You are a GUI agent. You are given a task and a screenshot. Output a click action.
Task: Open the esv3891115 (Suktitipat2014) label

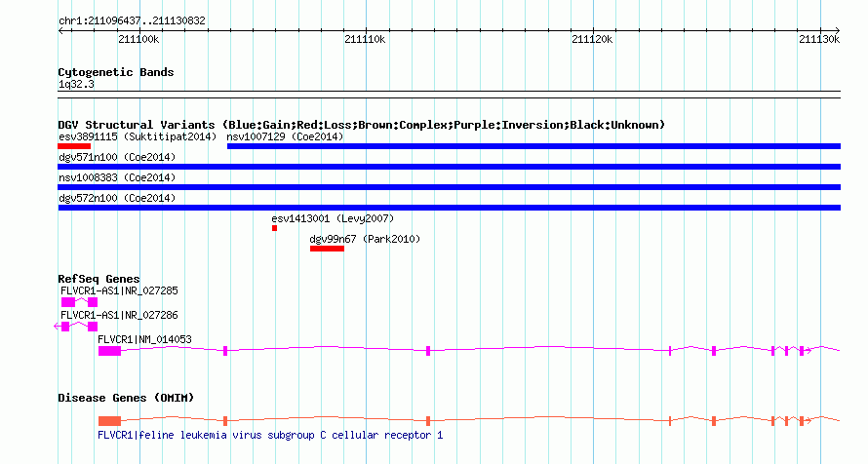click(x=138, y=136)
